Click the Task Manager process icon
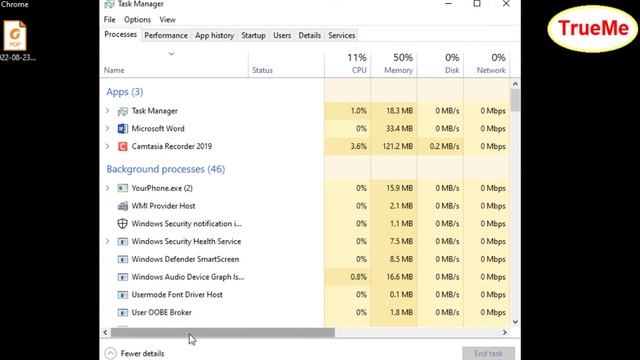 [122, 111]
